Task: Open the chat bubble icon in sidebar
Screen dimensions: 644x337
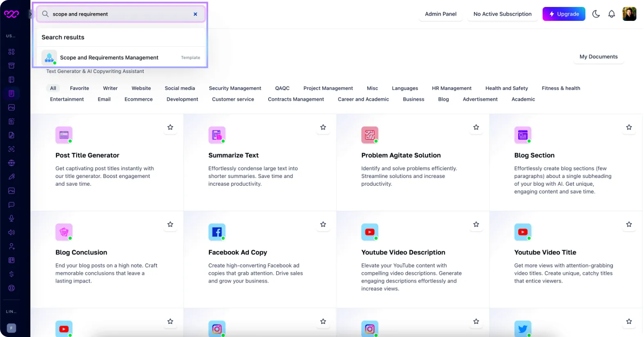Action: coord(11,205)
